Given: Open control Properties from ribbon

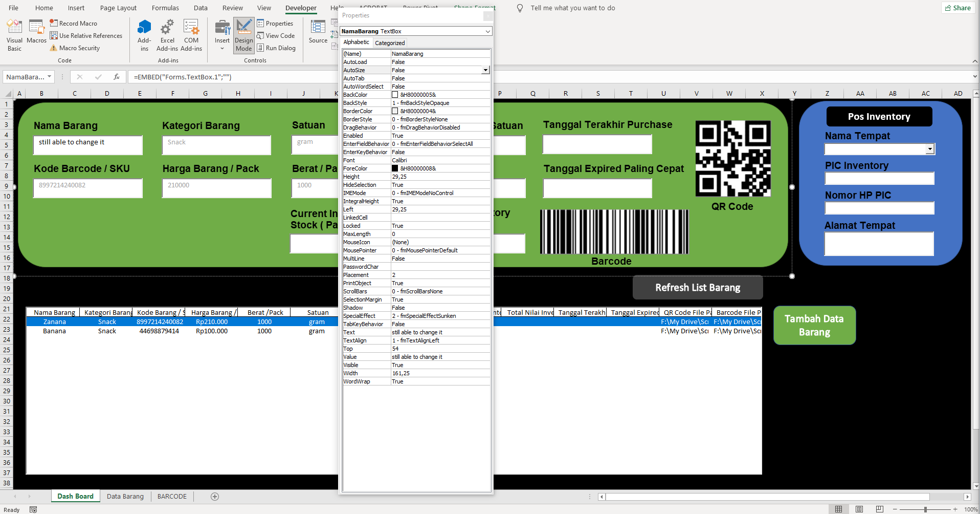Looking at the screenshot, I should pos(275,23).
